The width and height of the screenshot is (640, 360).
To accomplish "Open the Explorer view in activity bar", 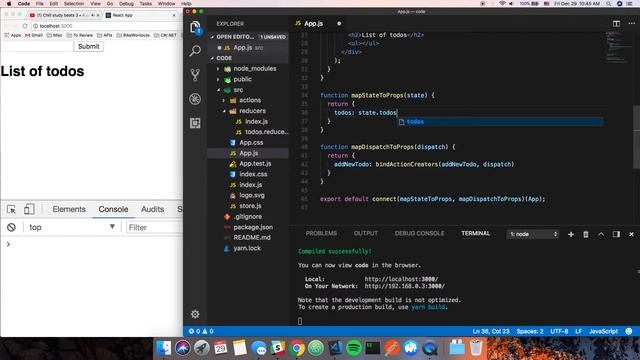I will [x=195, y=28].
